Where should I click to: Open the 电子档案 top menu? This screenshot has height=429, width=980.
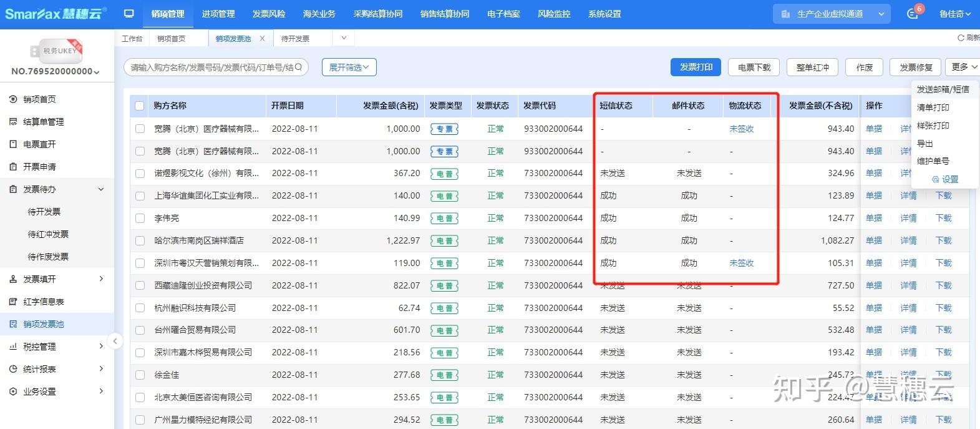(x=503, y=14)
